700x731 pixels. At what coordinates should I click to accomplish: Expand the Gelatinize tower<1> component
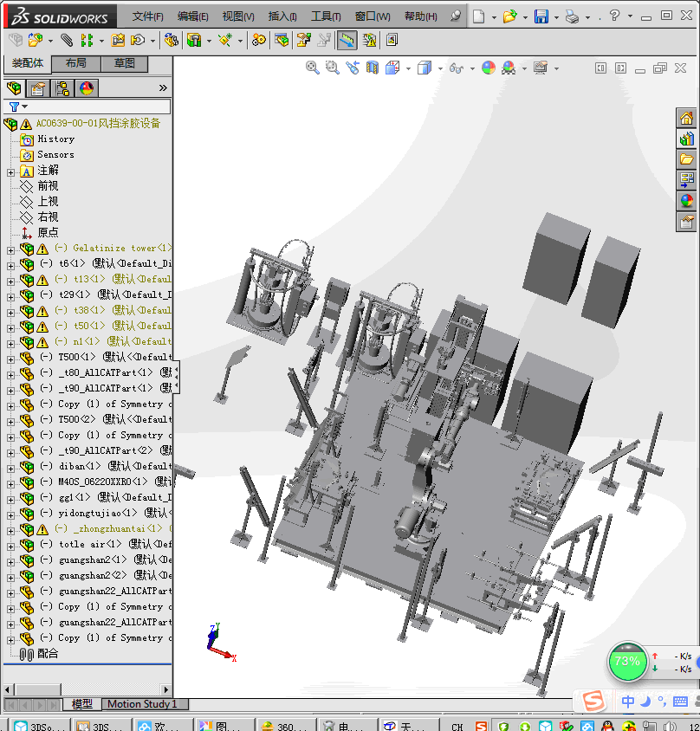[10, 249]
